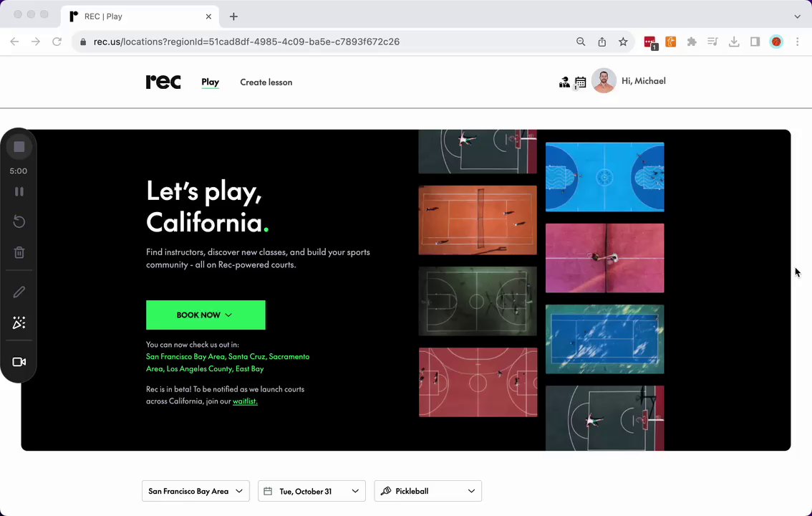
Task: Open Chrome's three-dot menu
Action: 798,42
